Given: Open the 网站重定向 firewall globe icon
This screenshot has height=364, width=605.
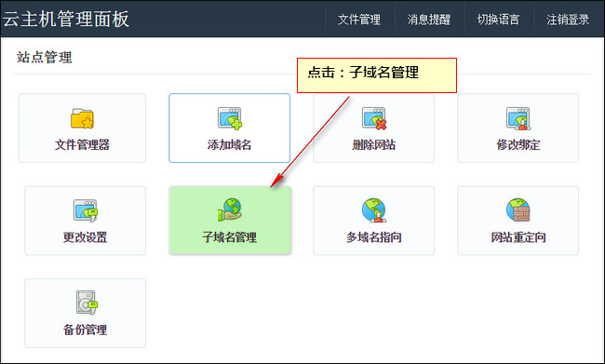Looking at the screenshot, I should click(x=518, y=209).
